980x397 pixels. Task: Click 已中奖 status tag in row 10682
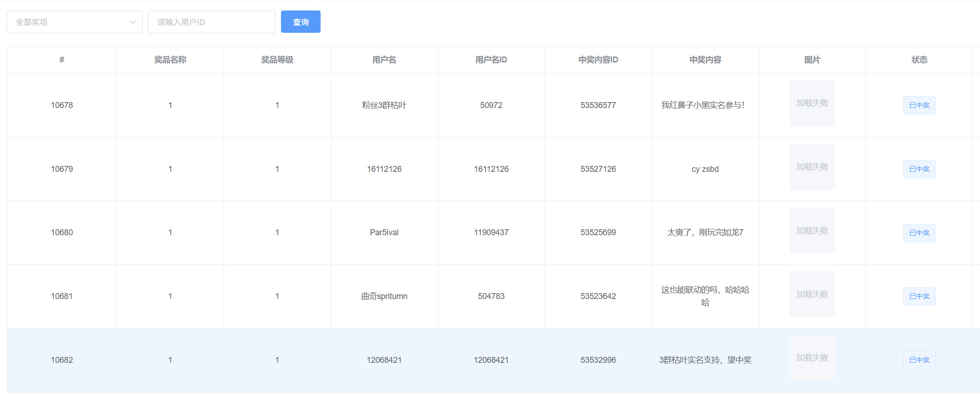[x=919, y=360]
